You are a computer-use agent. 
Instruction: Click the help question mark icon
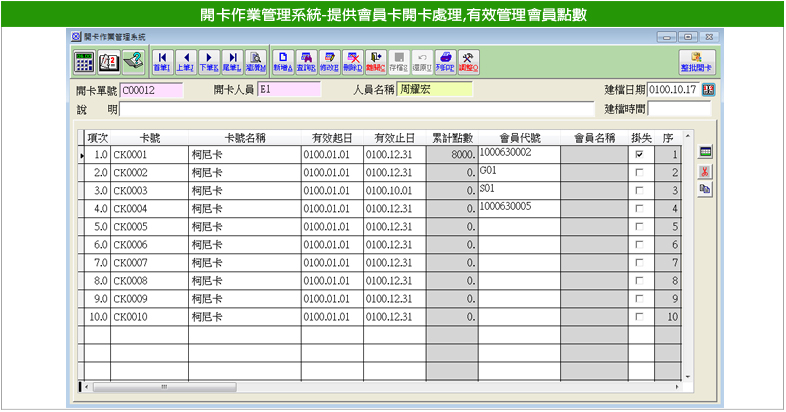[x=132, y=60]
